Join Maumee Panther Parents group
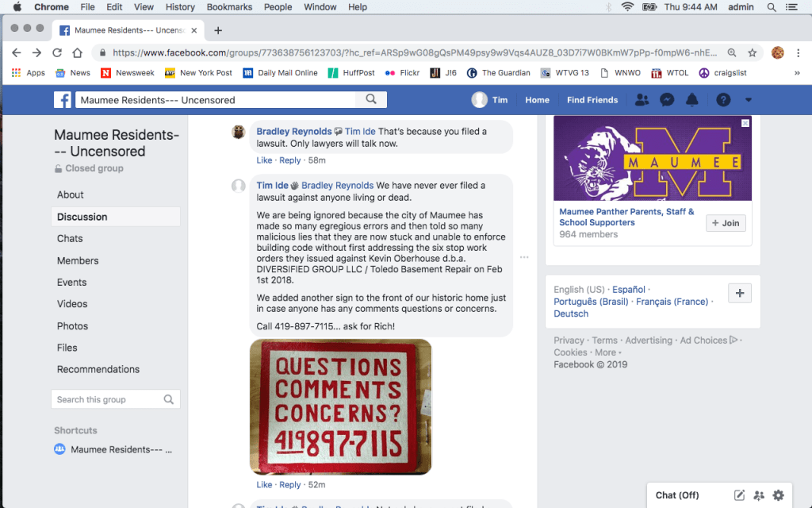The image size is (812, 508). click(726, 223)
